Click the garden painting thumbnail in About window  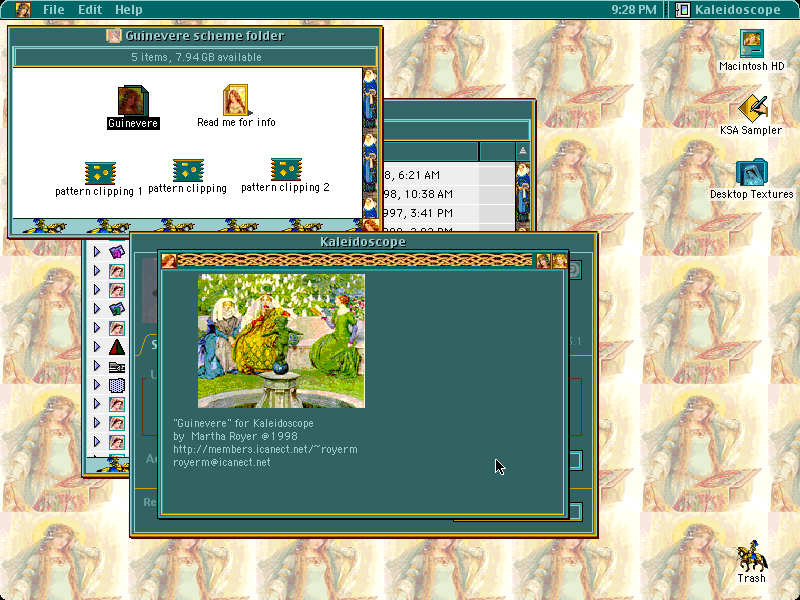(x=281, y=341)
